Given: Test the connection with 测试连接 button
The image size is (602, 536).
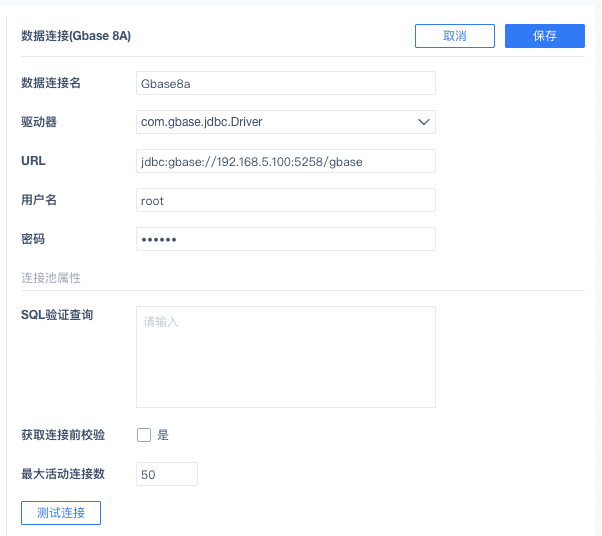Looking at the screenshot, I should [61, 513].
